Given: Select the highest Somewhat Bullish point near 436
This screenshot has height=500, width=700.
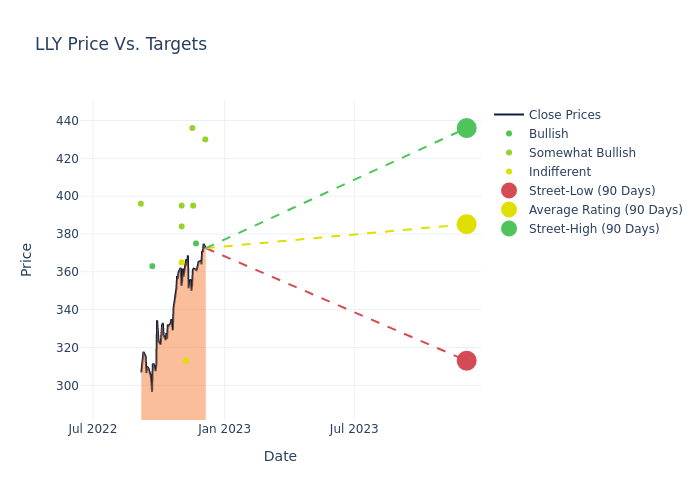Looking at the screenshot, I should (192, 128).
